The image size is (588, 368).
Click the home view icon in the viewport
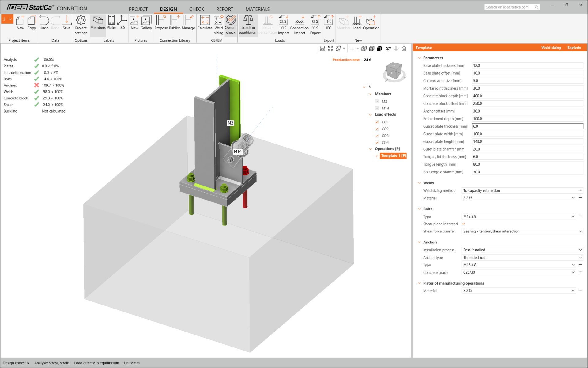[x=404, y=48]
